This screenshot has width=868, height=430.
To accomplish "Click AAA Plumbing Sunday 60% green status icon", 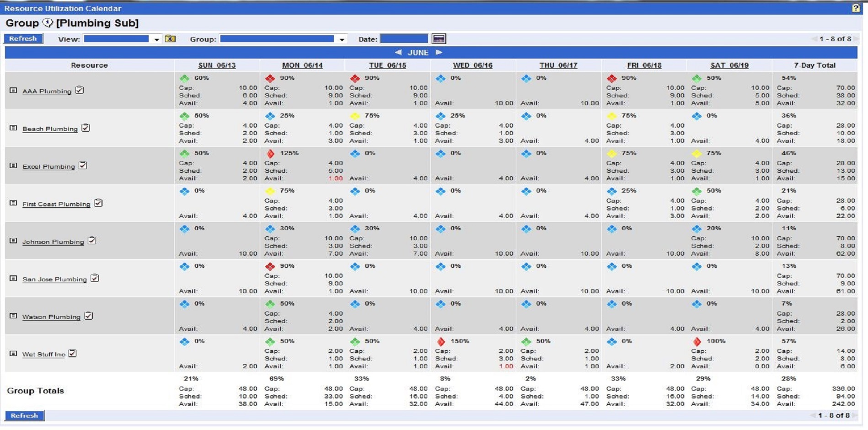I will point(184,78).
